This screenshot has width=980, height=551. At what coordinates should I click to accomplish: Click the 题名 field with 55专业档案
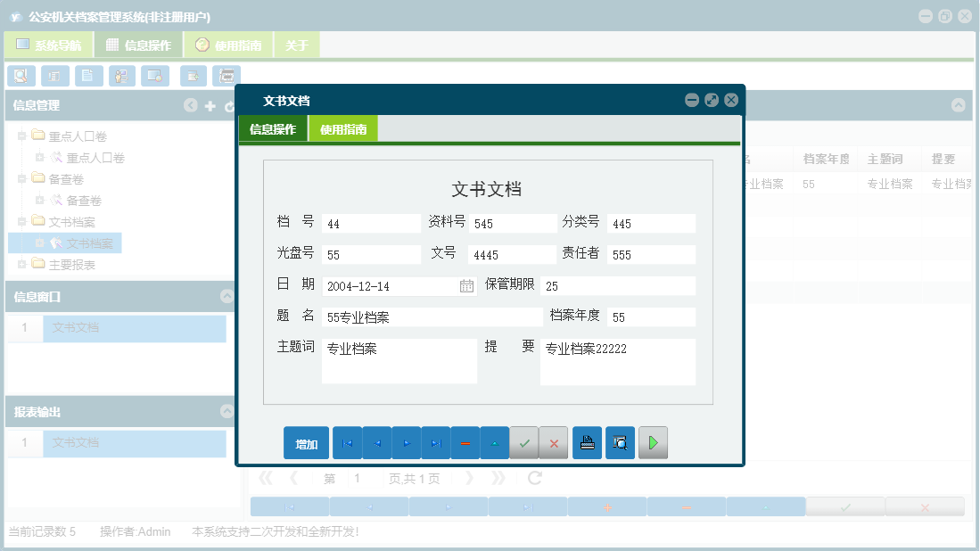[432, 317]
